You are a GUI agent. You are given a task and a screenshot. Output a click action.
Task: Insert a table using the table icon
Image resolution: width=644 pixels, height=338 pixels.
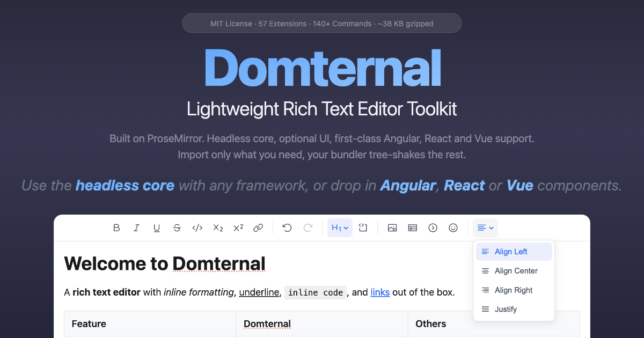[412, 227]
